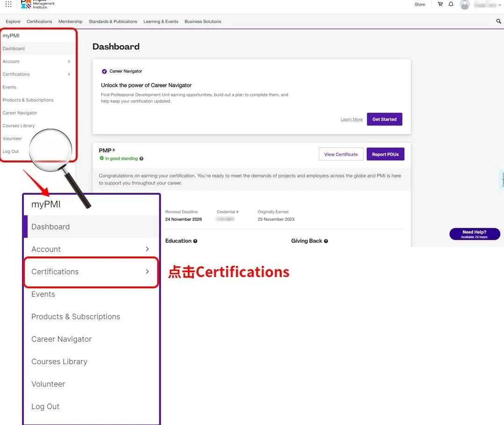Open Explore in the top navigation
The image size is (504, 425).
pos(13,22)
